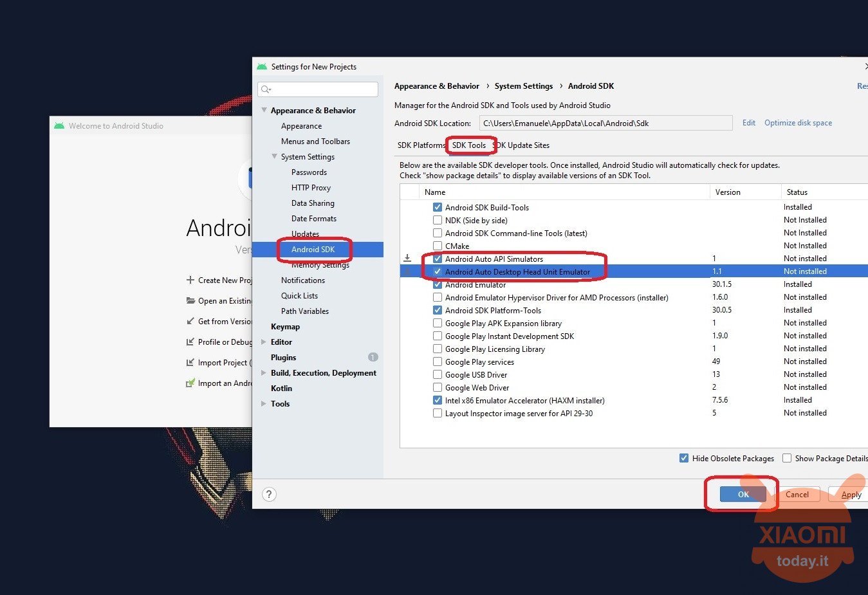Open Appearance settings page

click(301, 125)
